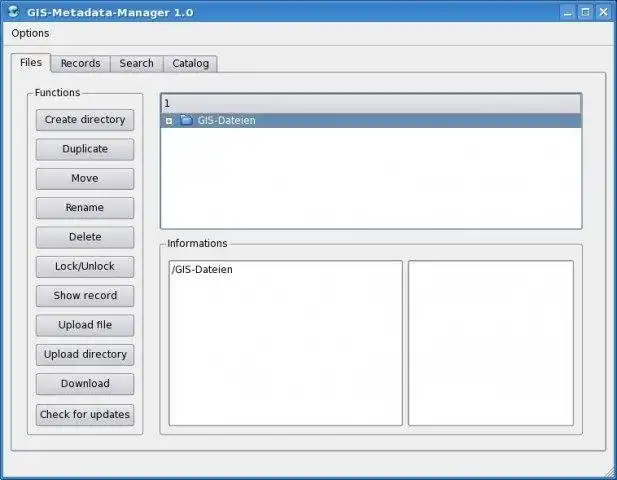Open the Catalog tab

(190, 64)
